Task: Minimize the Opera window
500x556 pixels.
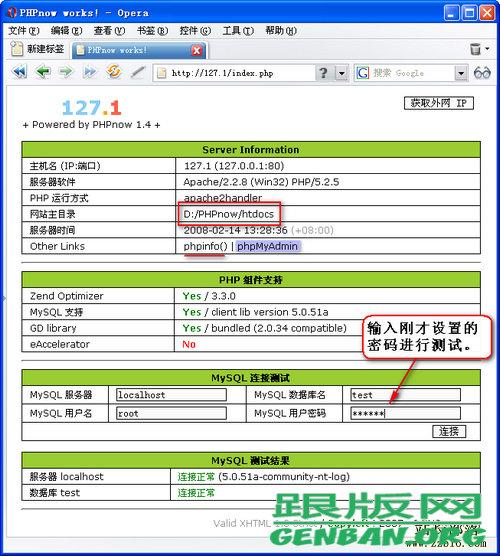Action: (451, 13)
